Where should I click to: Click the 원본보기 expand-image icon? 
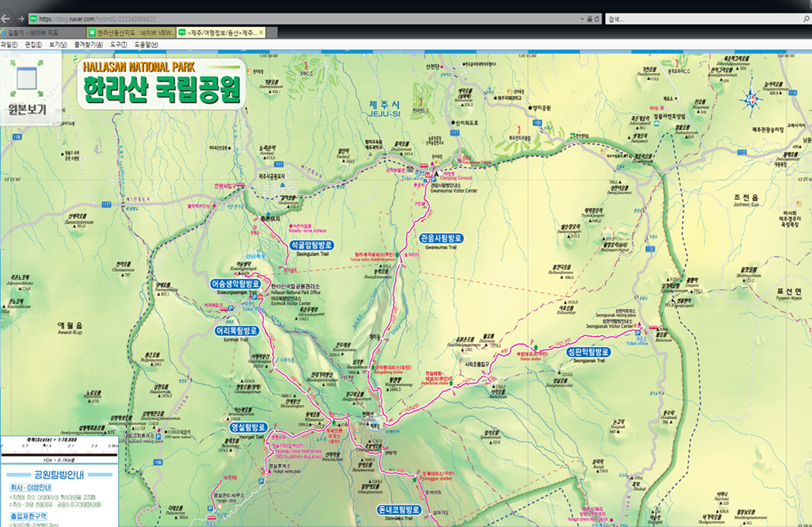click(26, 78)
